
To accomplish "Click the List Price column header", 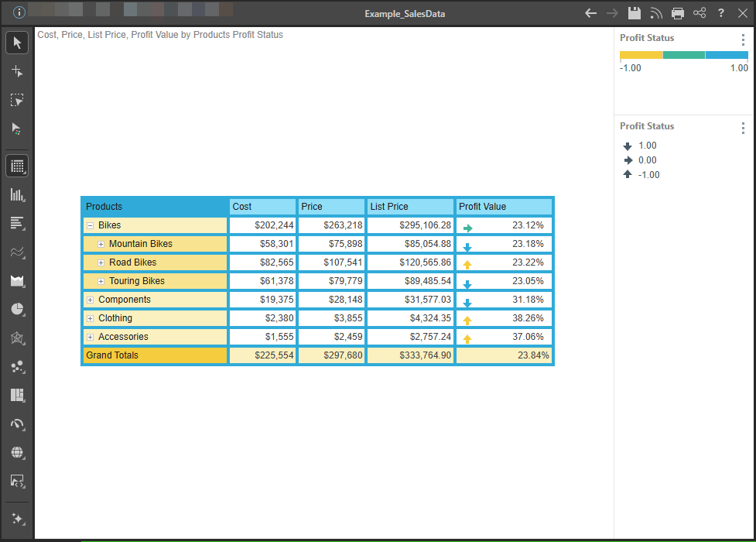I will (x=410, y=207).
